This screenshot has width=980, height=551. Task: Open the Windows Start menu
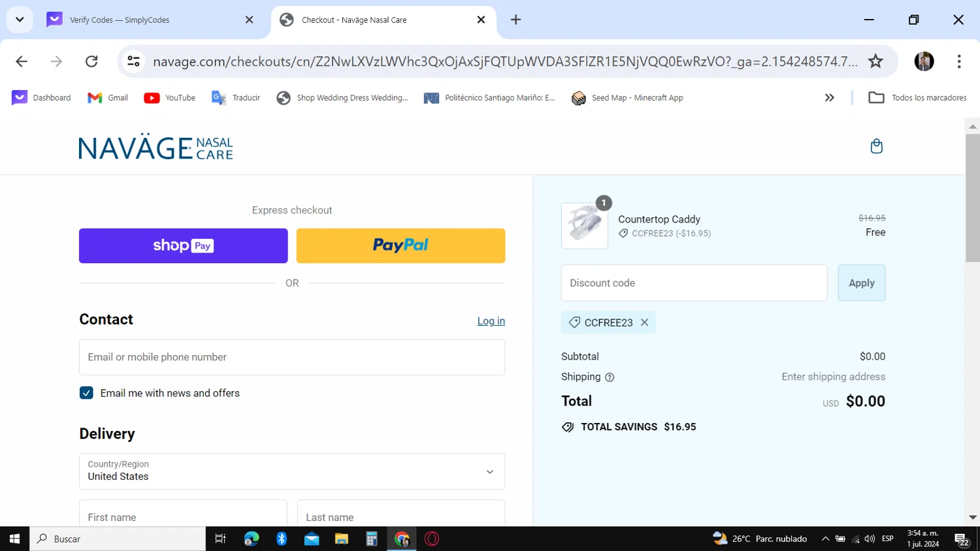tap(14, 539)
